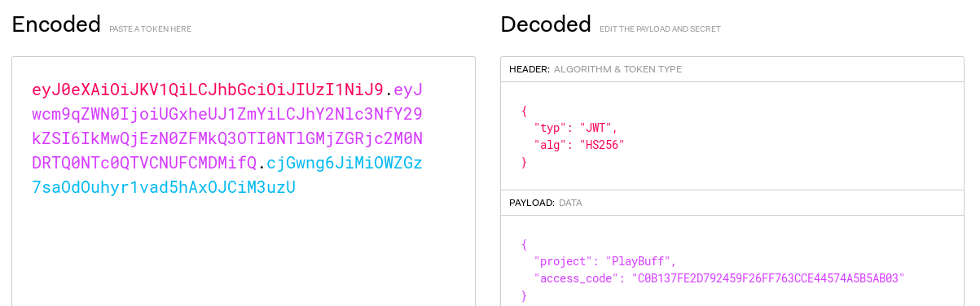Click the opening brace of payload JSON
The width and height of the screenshot is (980, 306).
tap(525, 244)
